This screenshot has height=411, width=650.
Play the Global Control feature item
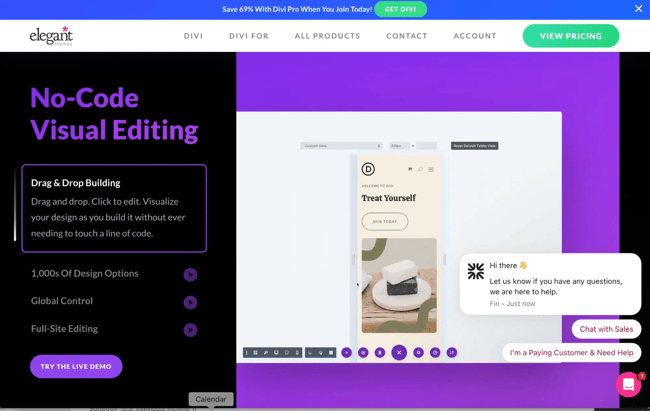point(190,302)
